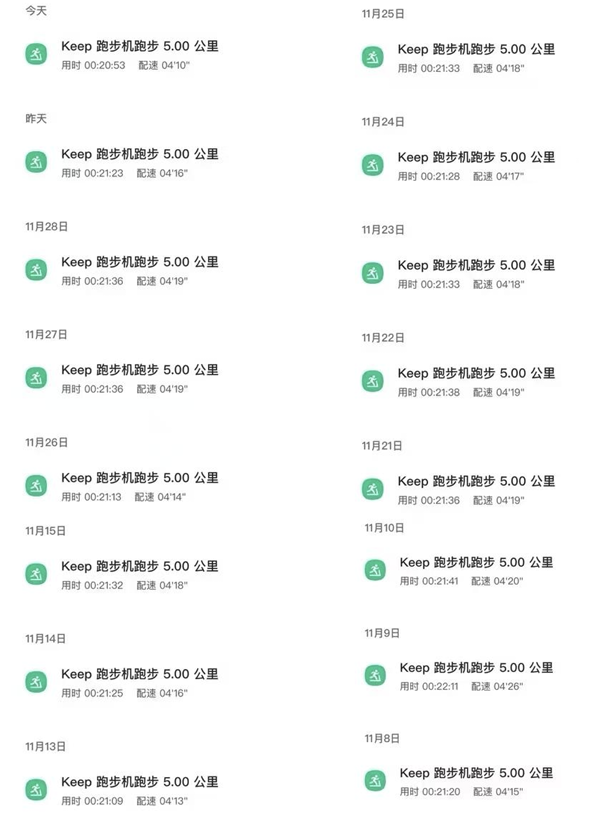
Task: Click the treadmill icon for today's run
Action: [x=36, y=54]
